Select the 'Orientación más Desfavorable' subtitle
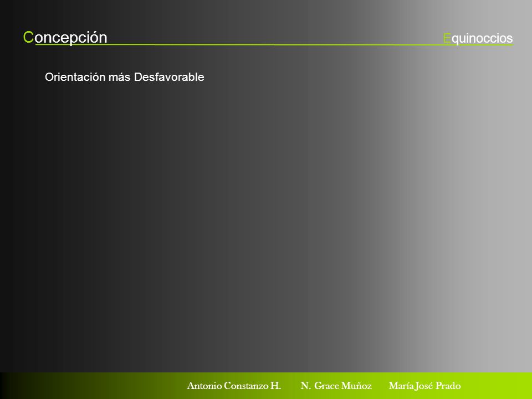Image resolution: width=532 pixels, height=399 pixels. pyautogui.click(x=125, y=77)
